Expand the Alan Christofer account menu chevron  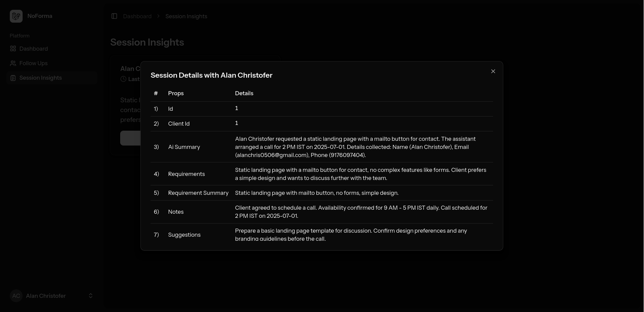point(90,296)
